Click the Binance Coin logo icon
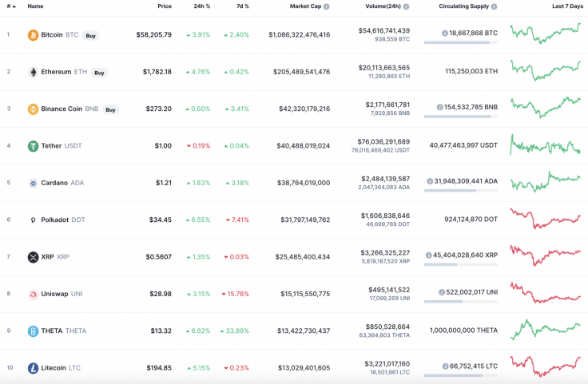Viewport: 588px width, 384px height. [x=33, y=109]
